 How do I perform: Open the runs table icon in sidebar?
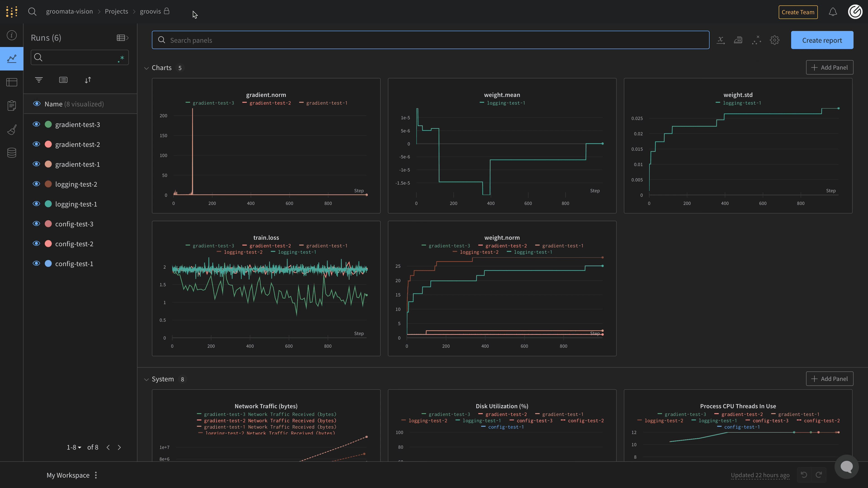(12, 82)
